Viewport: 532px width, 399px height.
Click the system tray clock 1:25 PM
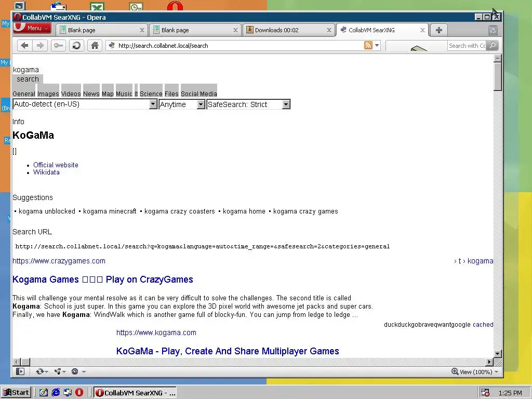pyautogui.click(x=510, y=393)
